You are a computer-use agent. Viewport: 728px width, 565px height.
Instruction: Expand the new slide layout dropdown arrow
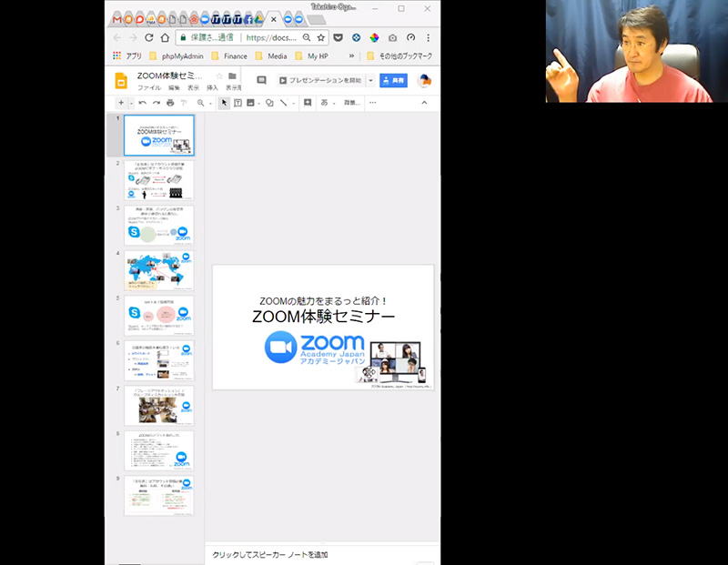pos(130,103)
